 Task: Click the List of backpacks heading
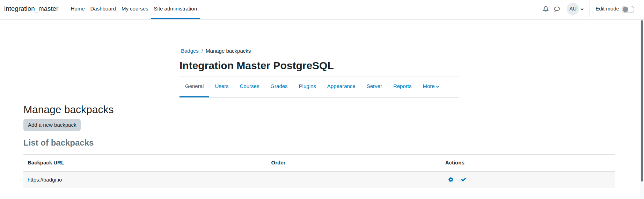coord(58,143)
